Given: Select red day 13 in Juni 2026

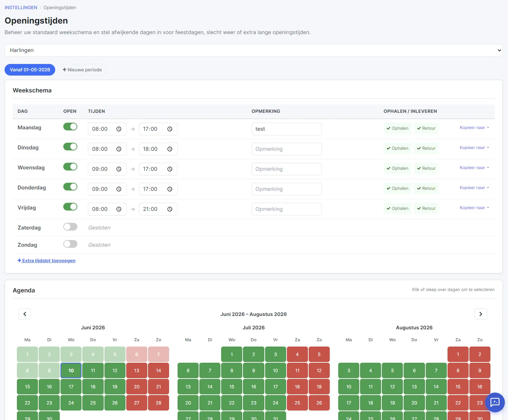Looking at the screenshot, I should (x=137, y=370).
